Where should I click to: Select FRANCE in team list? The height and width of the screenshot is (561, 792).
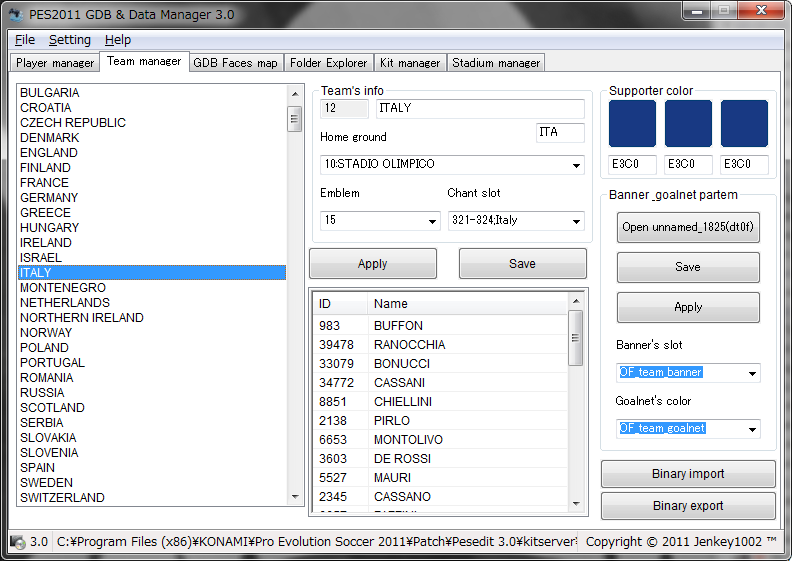152,183
